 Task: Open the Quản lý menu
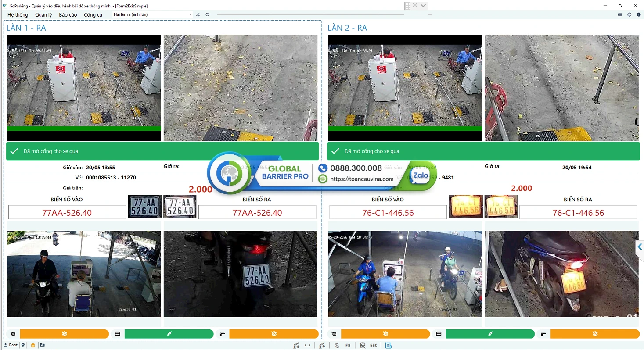(x=43, y=15)
